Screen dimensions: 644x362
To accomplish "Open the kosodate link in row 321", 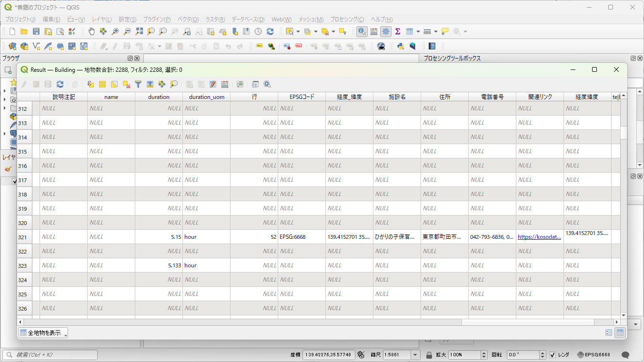I will tap(539, 237).
